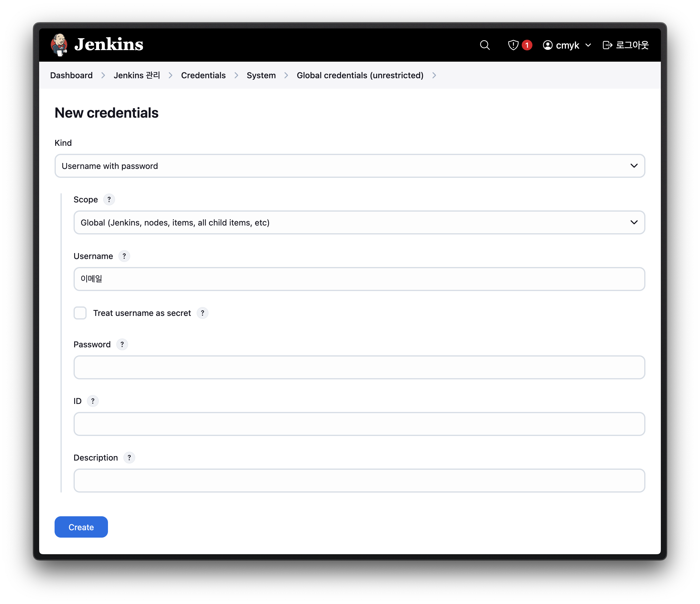Click into the Description text field

tap(359, 480)
